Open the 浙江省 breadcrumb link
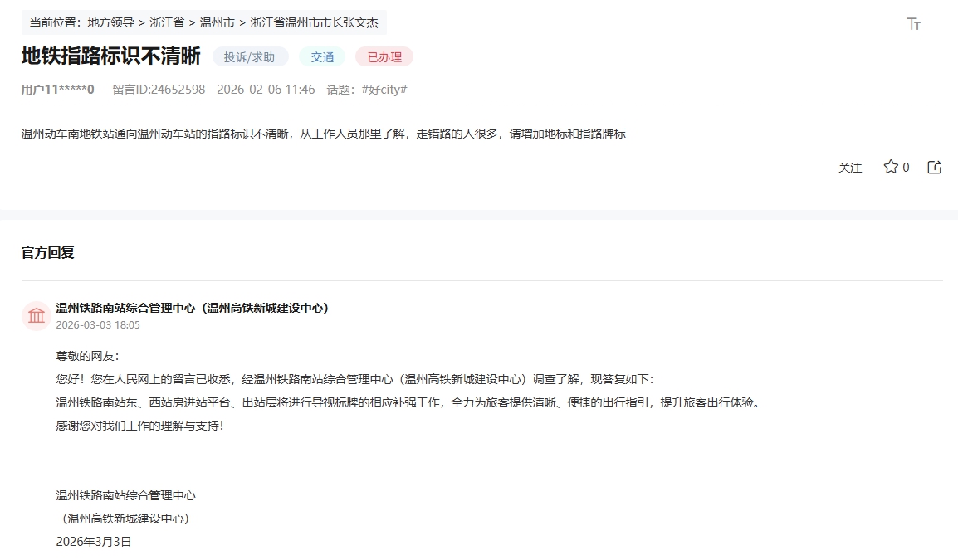This screenshot has height=560, width=958. [167, 22]
